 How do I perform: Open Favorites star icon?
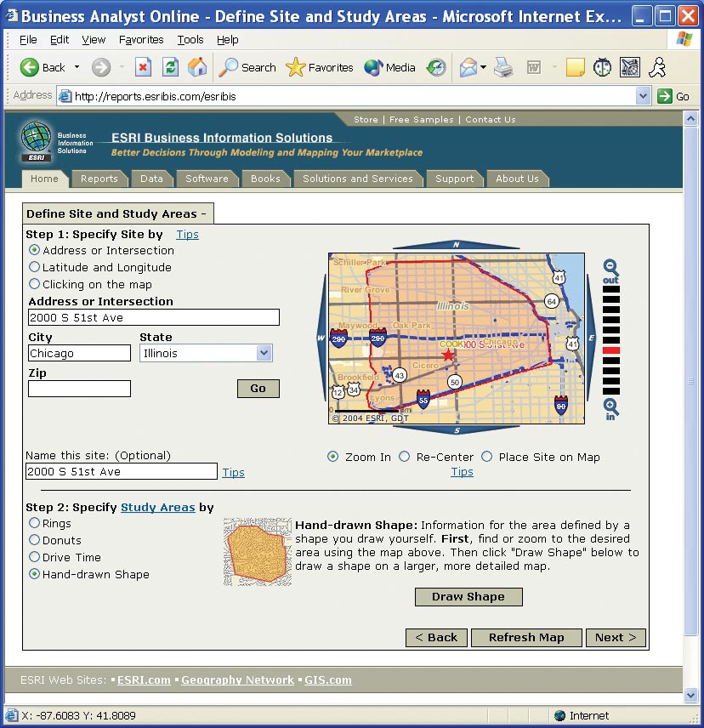(x=295, y=68)
